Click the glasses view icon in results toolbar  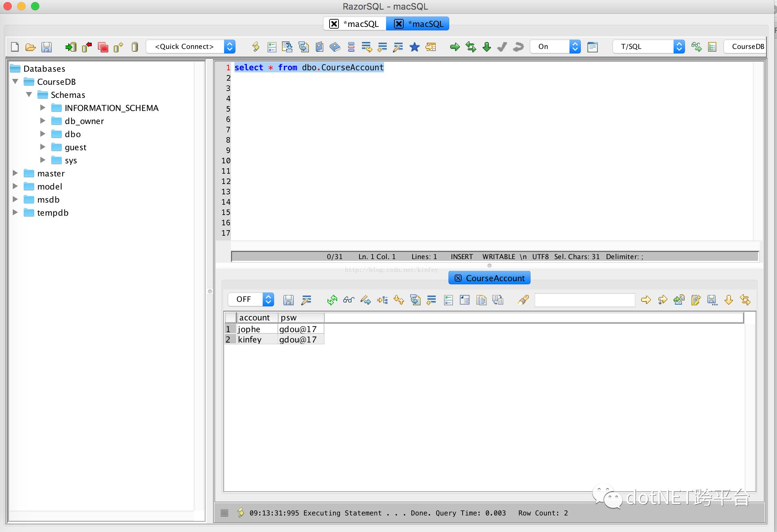coord(349,300)
